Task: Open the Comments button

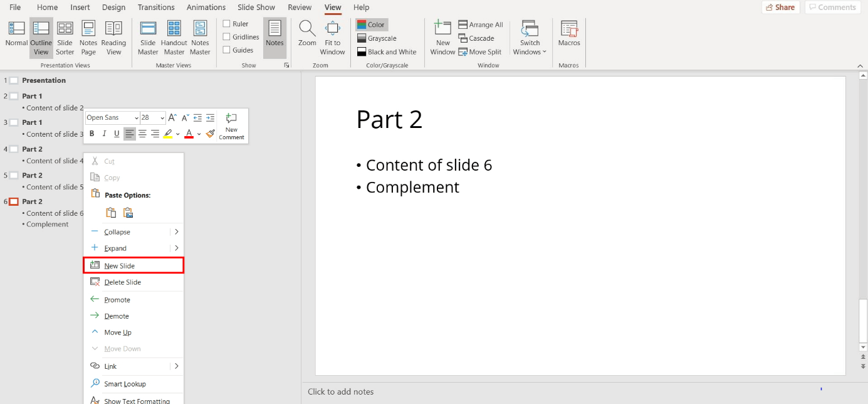Action: pos(832,8)
